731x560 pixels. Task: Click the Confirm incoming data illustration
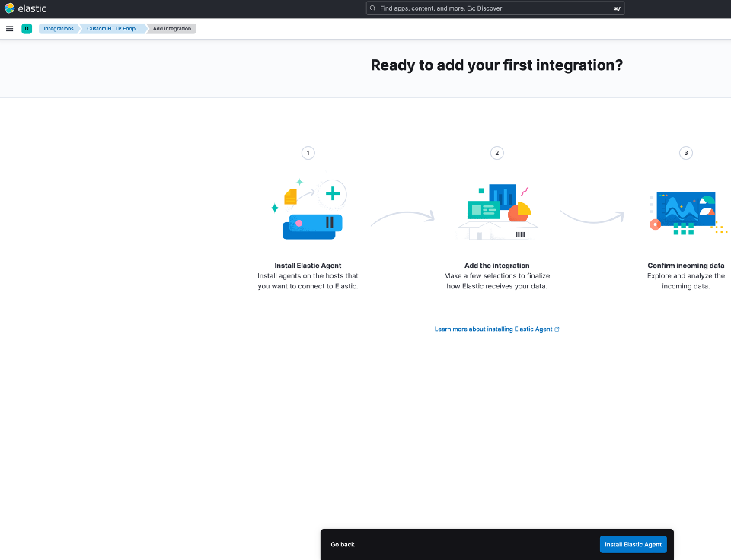point(685,212)
